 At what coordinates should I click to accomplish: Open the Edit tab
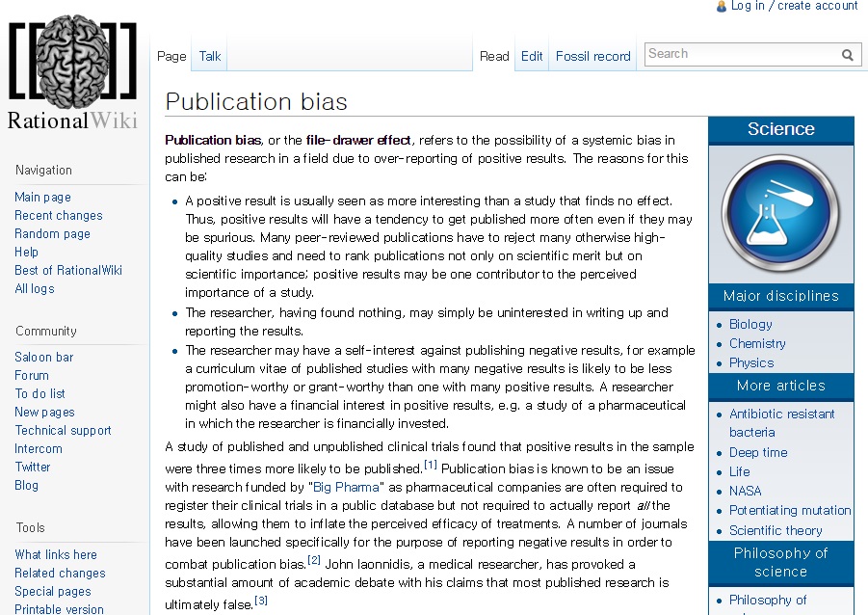tap(532, 56)
